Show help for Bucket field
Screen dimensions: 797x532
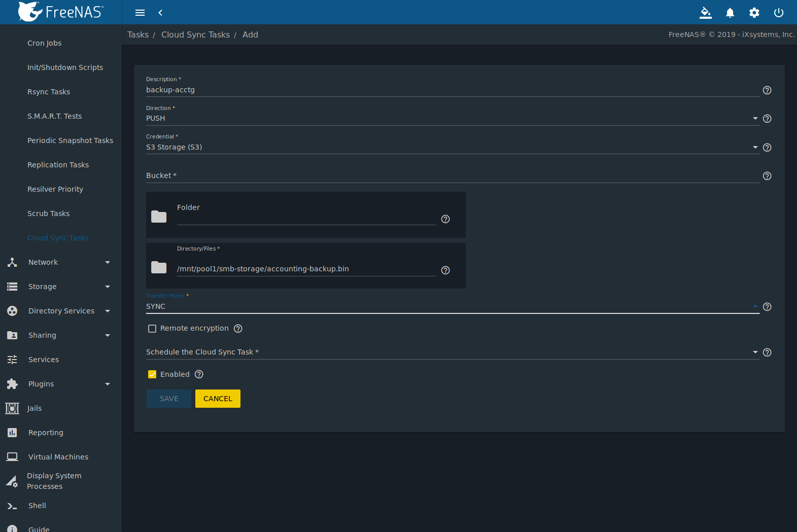point(767,176)
